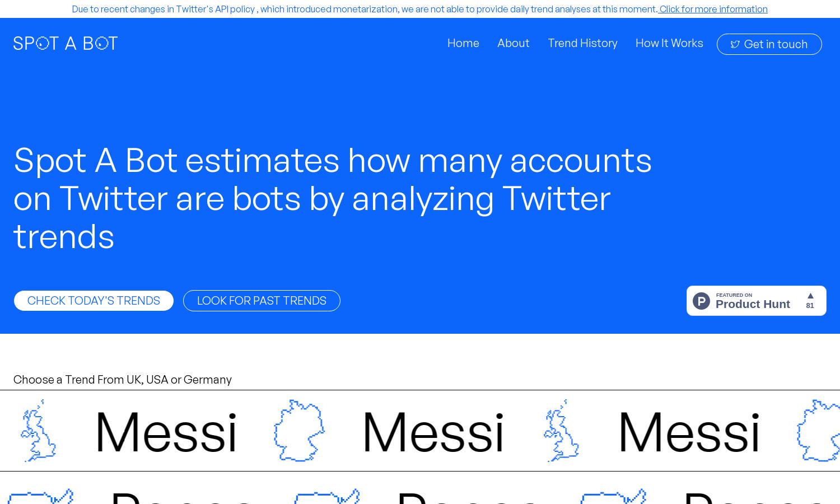Select the first Messi trend
Screen dimensions: 840x504
[x=166, y=432]
